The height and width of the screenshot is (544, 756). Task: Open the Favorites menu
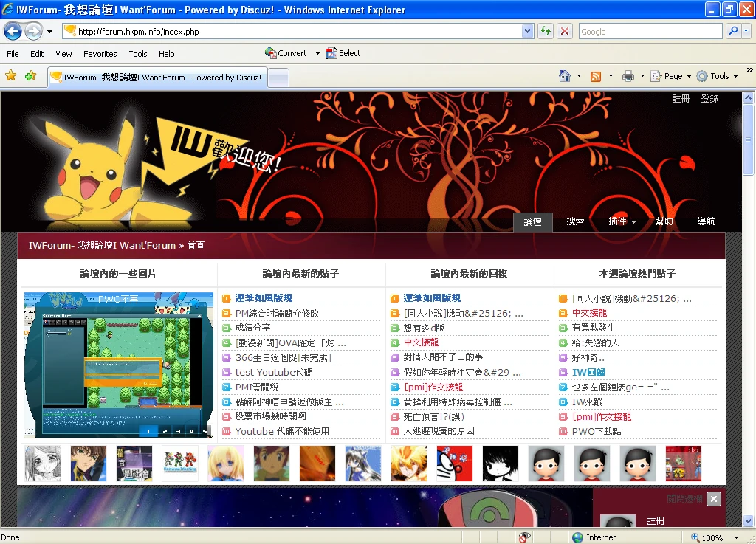click(100, 54)
